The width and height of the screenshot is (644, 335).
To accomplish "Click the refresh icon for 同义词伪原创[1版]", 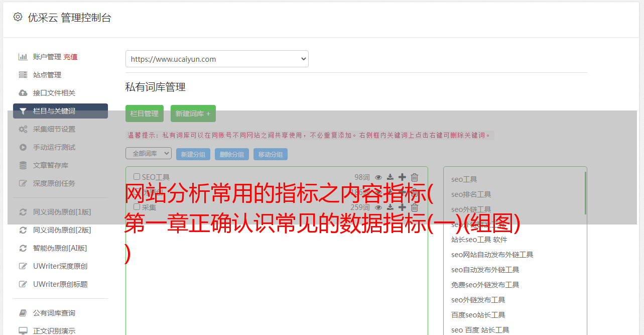I will click(23, 212).
